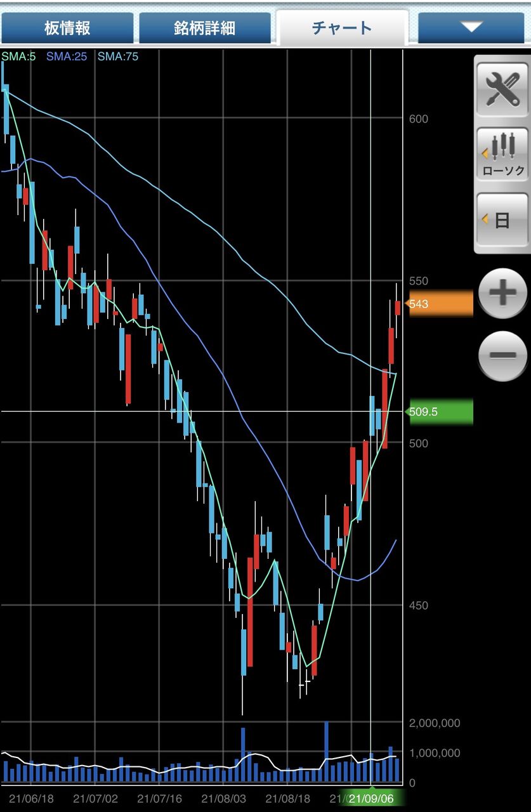Screen dimensions: 531x812
Task: Tap the tallest volume bar in late August
Action: [326, 752]
